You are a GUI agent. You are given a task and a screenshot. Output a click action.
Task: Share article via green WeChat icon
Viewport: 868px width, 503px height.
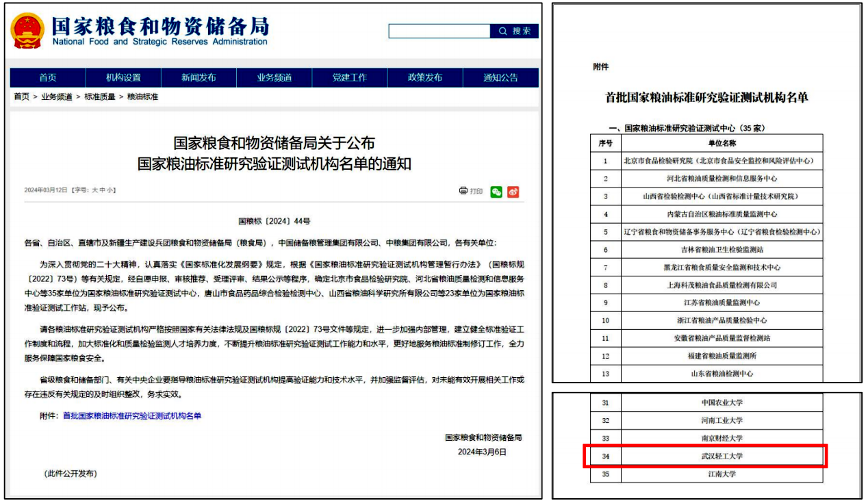click(496, 192)
